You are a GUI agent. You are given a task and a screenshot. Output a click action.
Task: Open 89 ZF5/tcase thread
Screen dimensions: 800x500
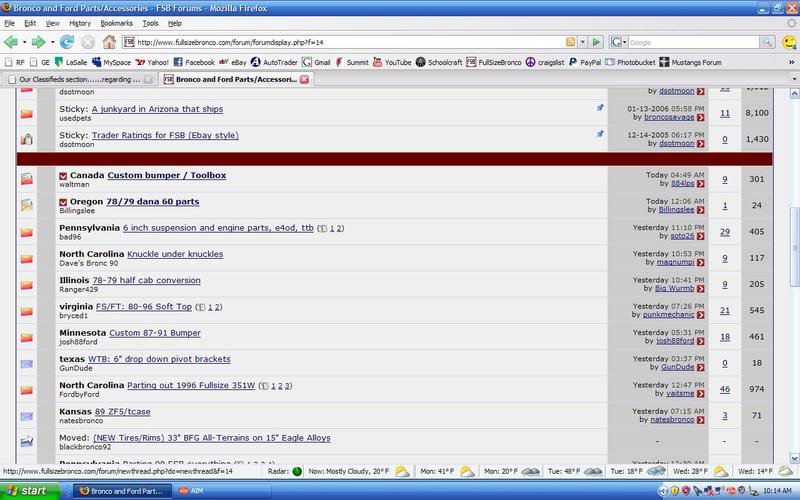click(122, 412)
